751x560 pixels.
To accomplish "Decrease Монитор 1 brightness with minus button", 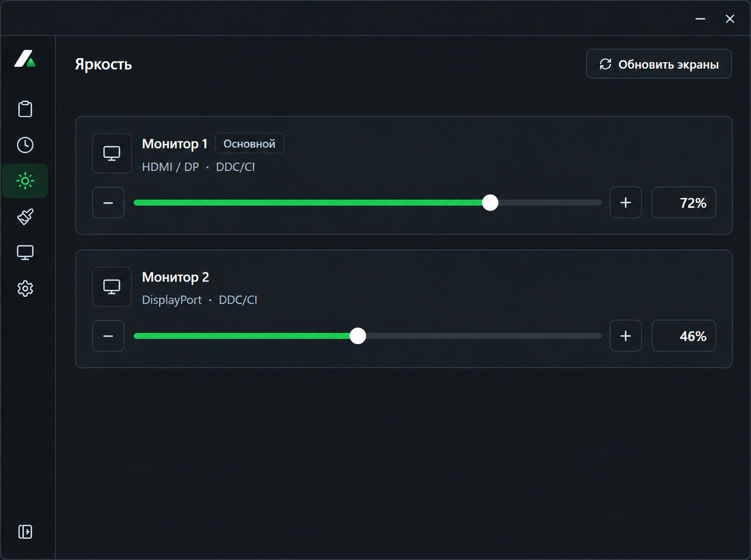I will pos(108,203).
